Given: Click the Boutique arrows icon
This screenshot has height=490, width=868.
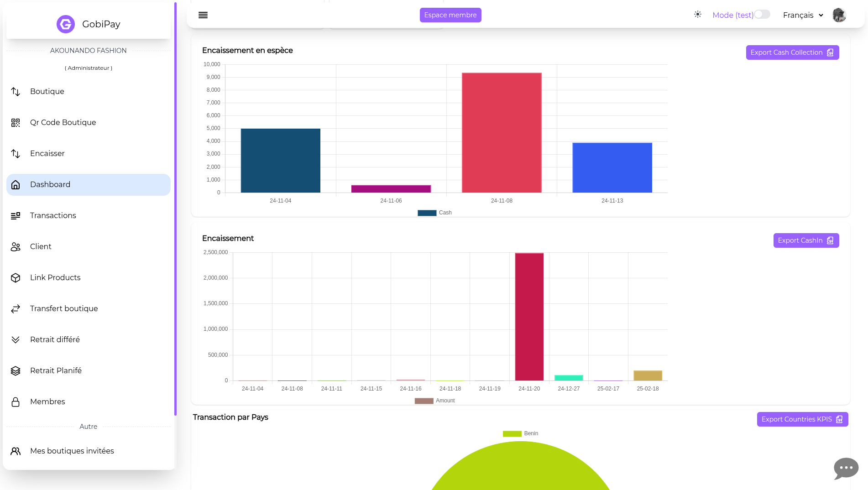Looking at the screenshot, I should pos(16,92).
